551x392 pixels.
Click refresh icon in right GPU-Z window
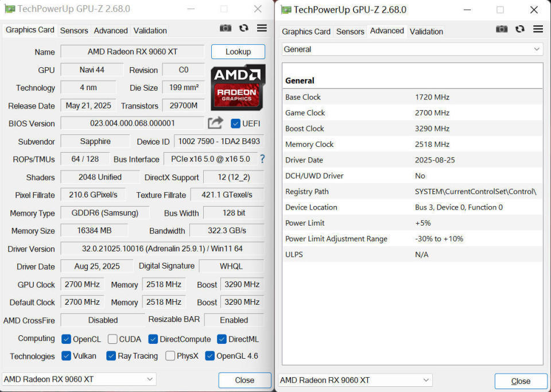point(520,29)
